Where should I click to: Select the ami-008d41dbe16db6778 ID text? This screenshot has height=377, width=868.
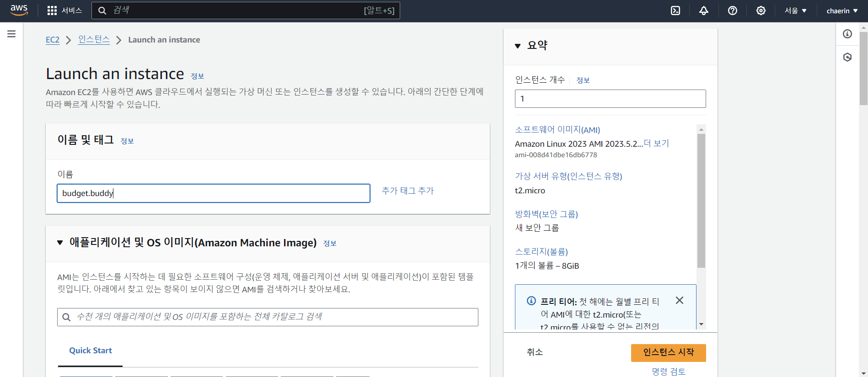point(556,155)
